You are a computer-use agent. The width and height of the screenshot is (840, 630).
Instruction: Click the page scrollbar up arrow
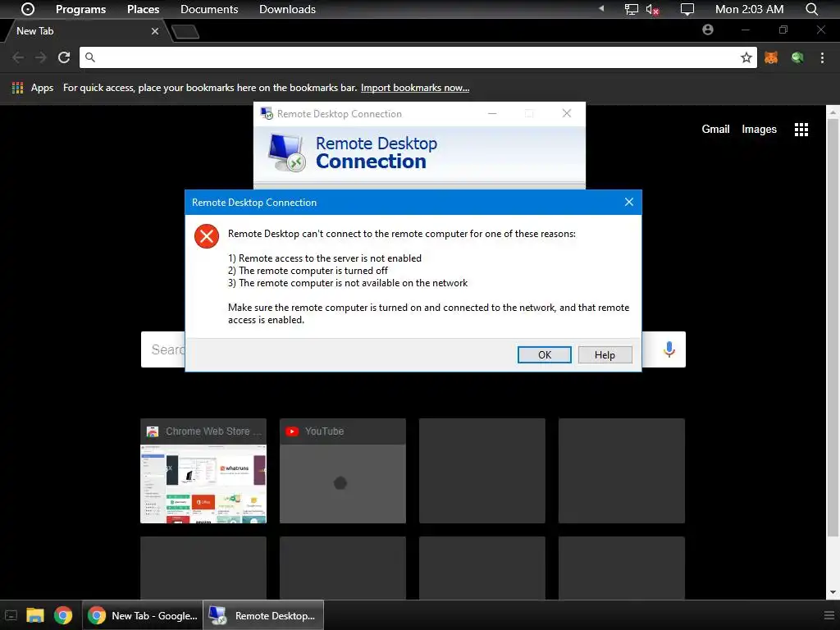pos(833,112)
